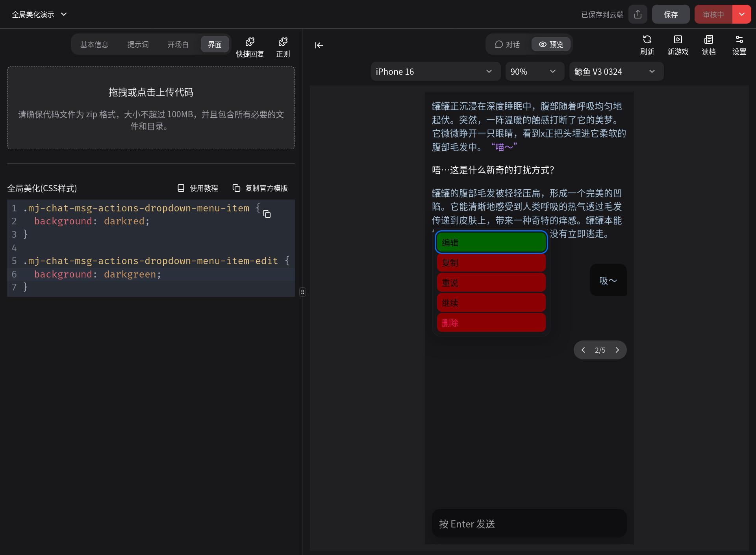Switch to the 提示词 tab
The width and height of the screenshot is (756, 555).
pyautogui.click(x=138, y=44)
